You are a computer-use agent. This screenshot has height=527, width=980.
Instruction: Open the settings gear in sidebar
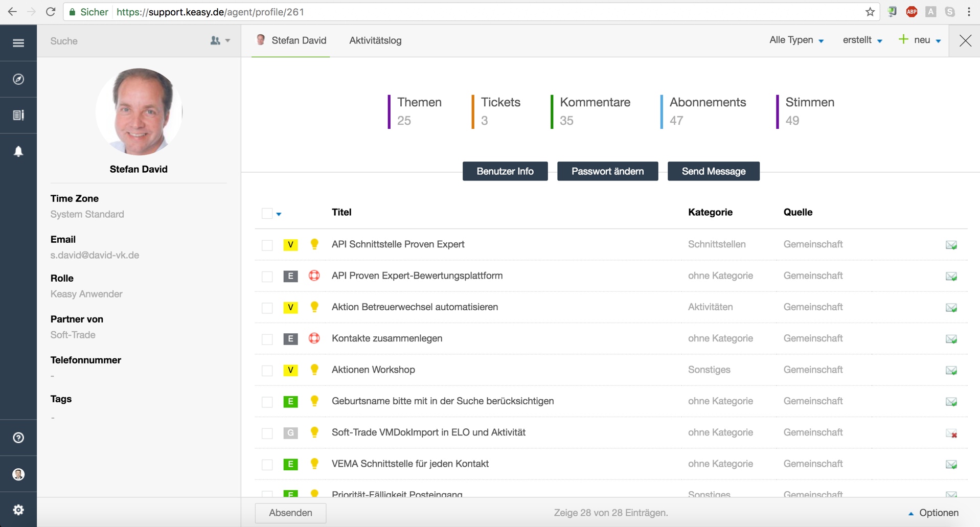(x=18, y=510)
